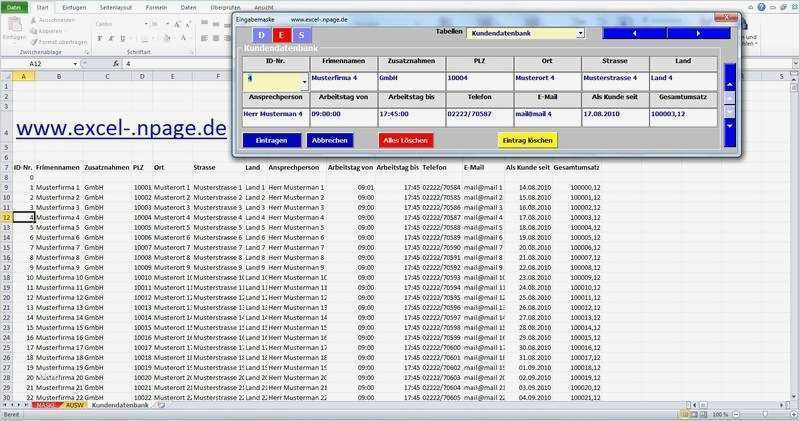Viewport: 800px width, 421px height.
Task: Toggle bold formatting in Schriftart group
Action: click(x=99, y=38)
